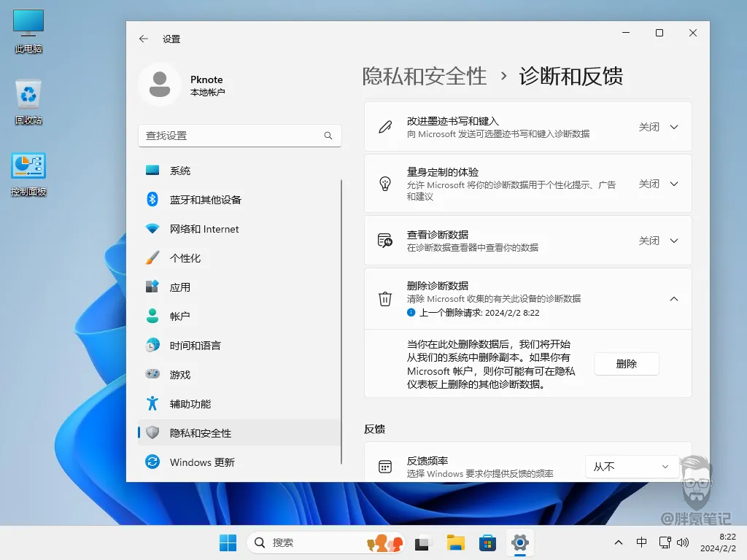This screenshot has width=747, height=560.
Task: Focus the 查找设置 search field
Action: tap(239, 136)
